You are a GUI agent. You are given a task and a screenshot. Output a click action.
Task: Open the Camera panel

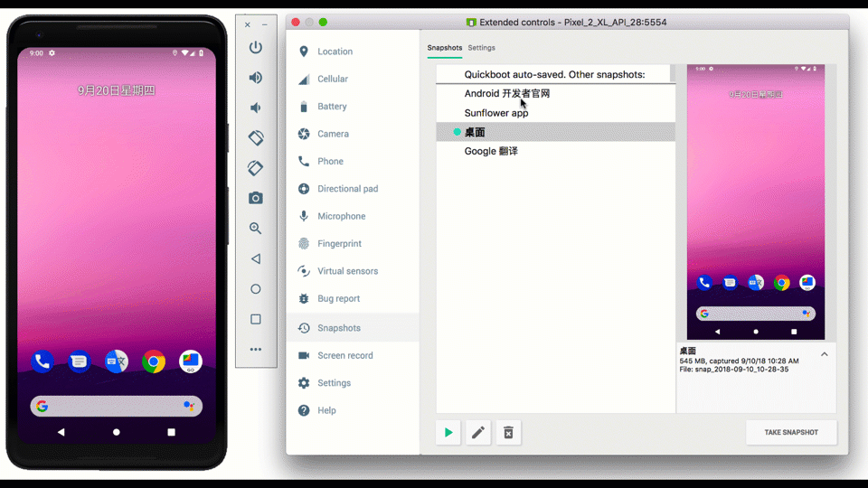(x=353, y=134)
